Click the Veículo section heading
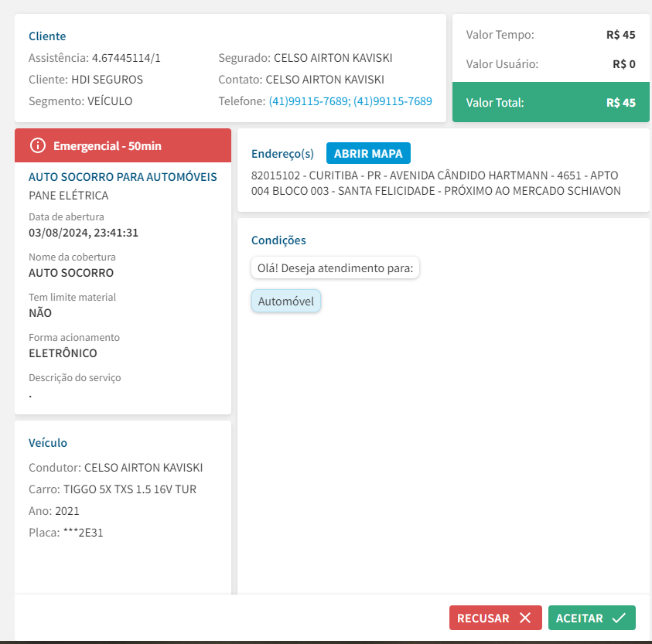The image size is (652, 644). click(x=48, y=443)
